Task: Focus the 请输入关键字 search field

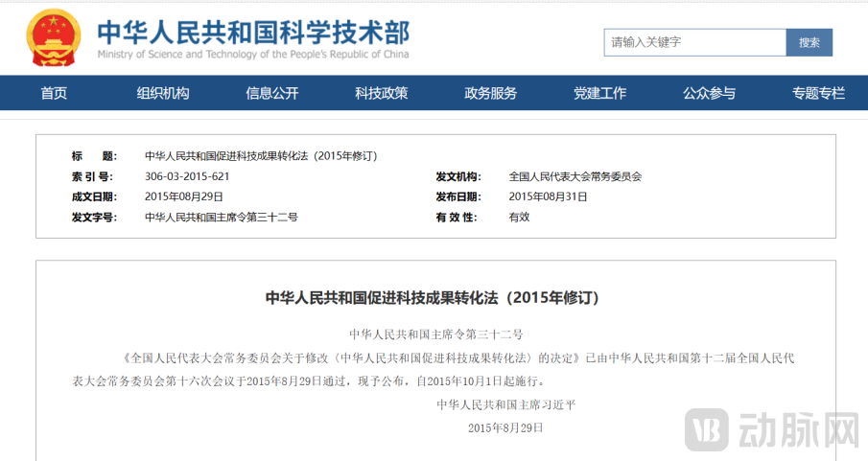Action: pyautogui.click(x=694, y=42)
